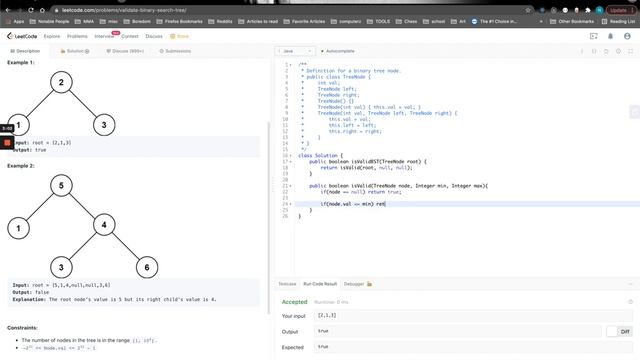Switch to the Description tab
Viewport: 640px width, 360px height.
[25, 51]
